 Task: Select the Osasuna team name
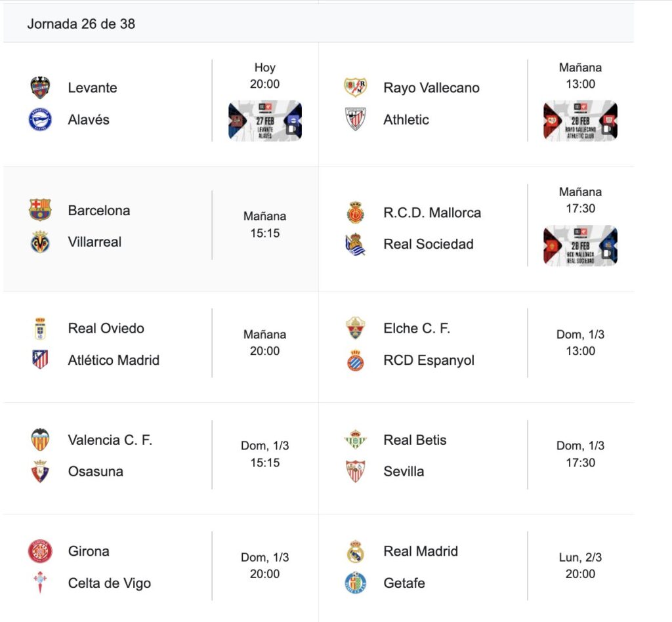point(95,471)
